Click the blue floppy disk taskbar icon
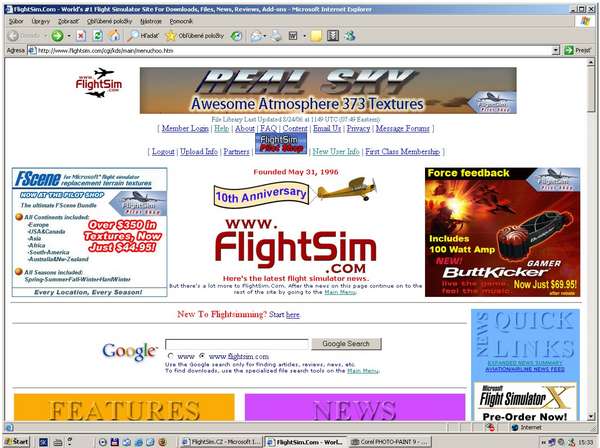 pos(114,442)
